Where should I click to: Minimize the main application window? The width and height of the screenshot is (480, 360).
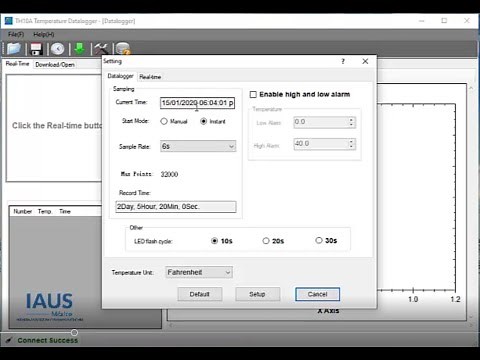[422, 21]
